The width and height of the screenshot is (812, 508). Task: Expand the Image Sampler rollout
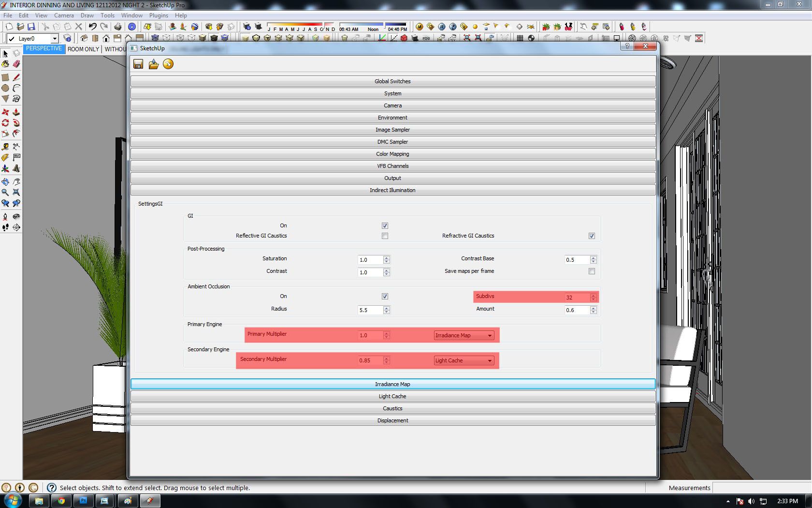(392, 130)
